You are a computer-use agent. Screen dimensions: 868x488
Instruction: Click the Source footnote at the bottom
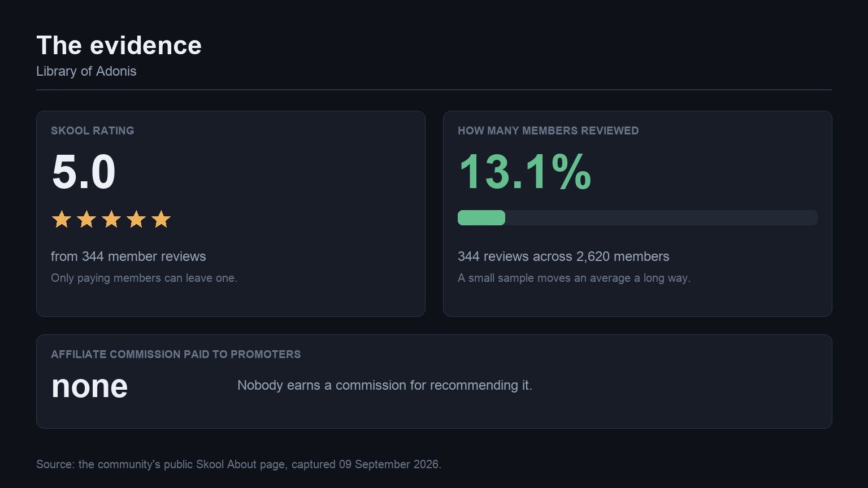click(x=238, y=464)
